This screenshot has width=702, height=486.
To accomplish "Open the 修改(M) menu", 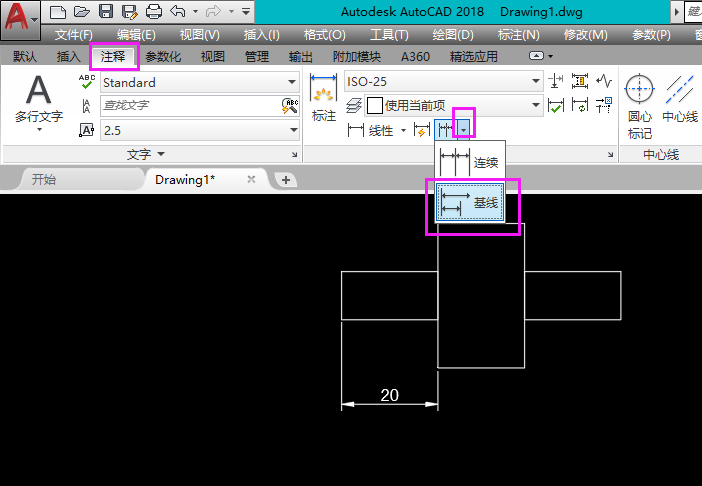I will pyautogui.click(x=586, y=34).
